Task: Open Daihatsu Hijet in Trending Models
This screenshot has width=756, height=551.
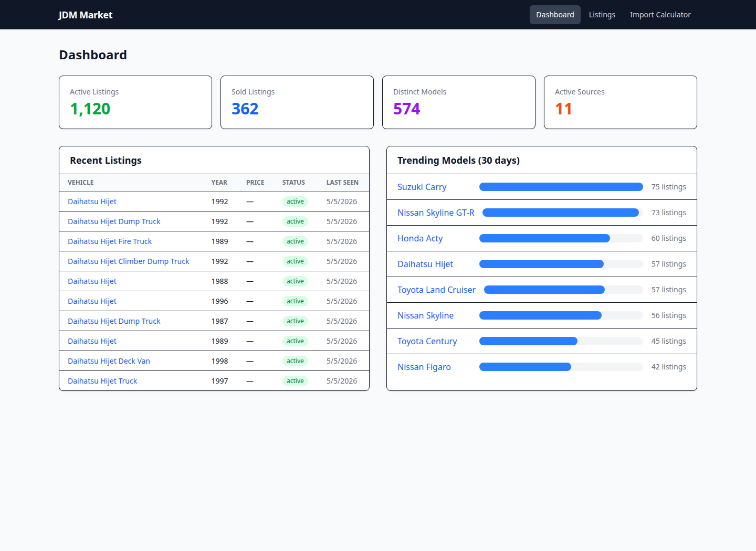Action: click(425, 264)
